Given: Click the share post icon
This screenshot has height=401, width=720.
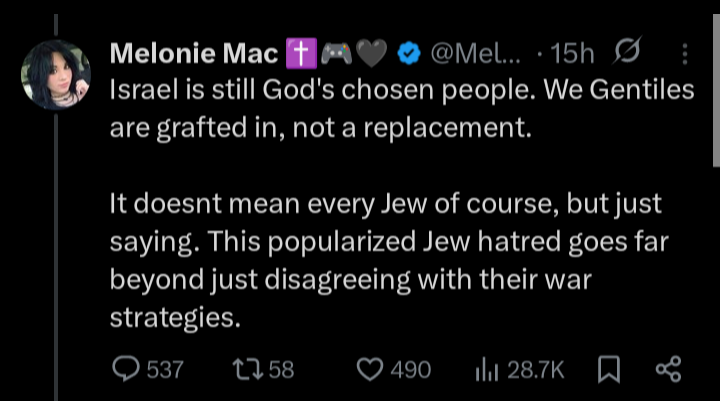Looking at the screenshot, I should coord(667,369).
